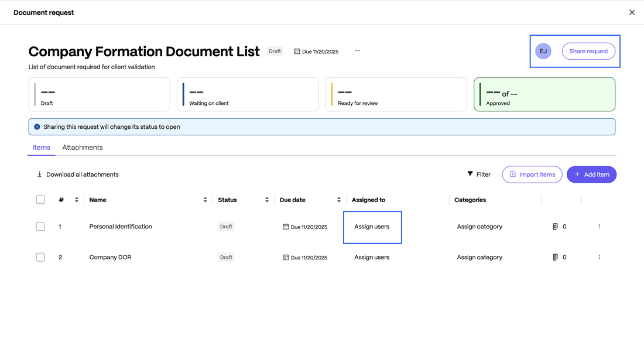
Task: Click the info icon in the sharing banner
Action: [37, 126]
